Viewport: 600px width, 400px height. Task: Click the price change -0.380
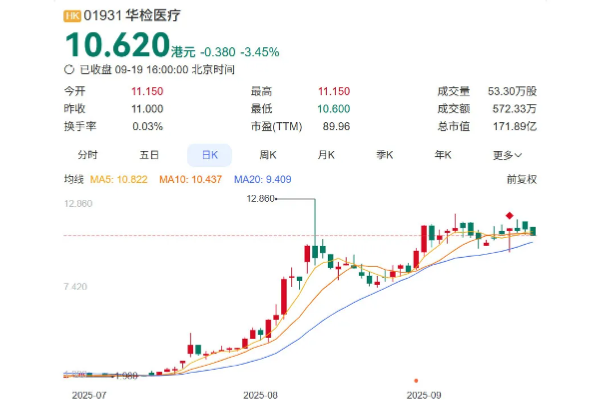point(218,52)
